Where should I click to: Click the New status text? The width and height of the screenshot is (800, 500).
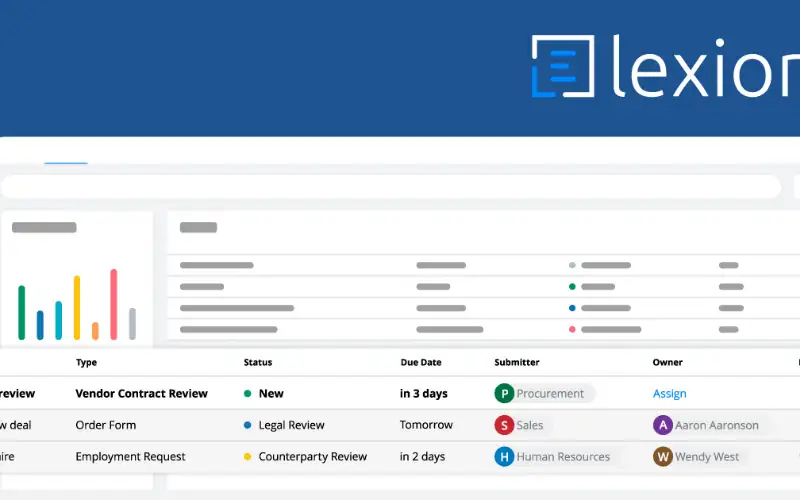pyautogui.click(x=271, y=393)
